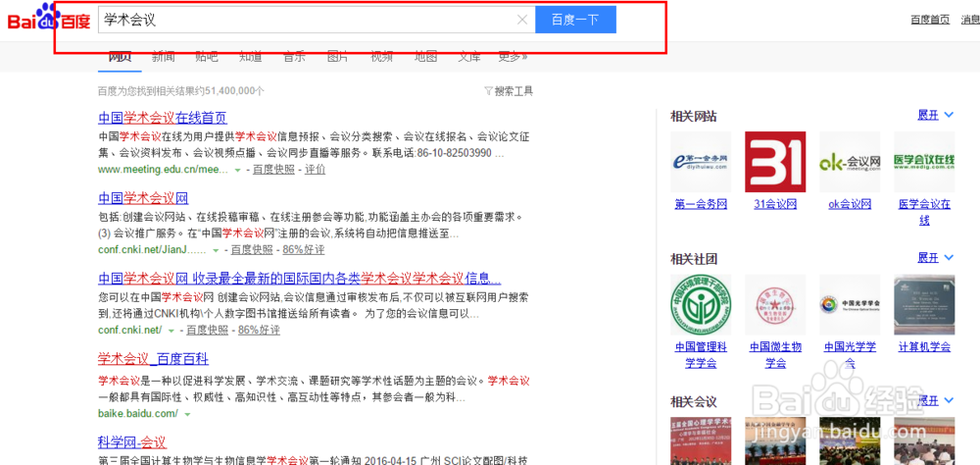980x465 pixels.
Task: Open result 科学网-会议
Action: point(132,442)
